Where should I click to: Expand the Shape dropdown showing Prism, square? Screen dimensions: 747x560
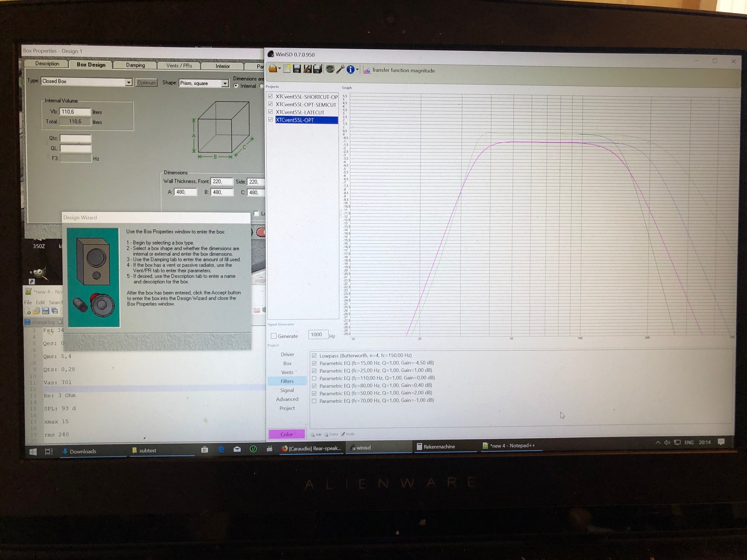225,83
